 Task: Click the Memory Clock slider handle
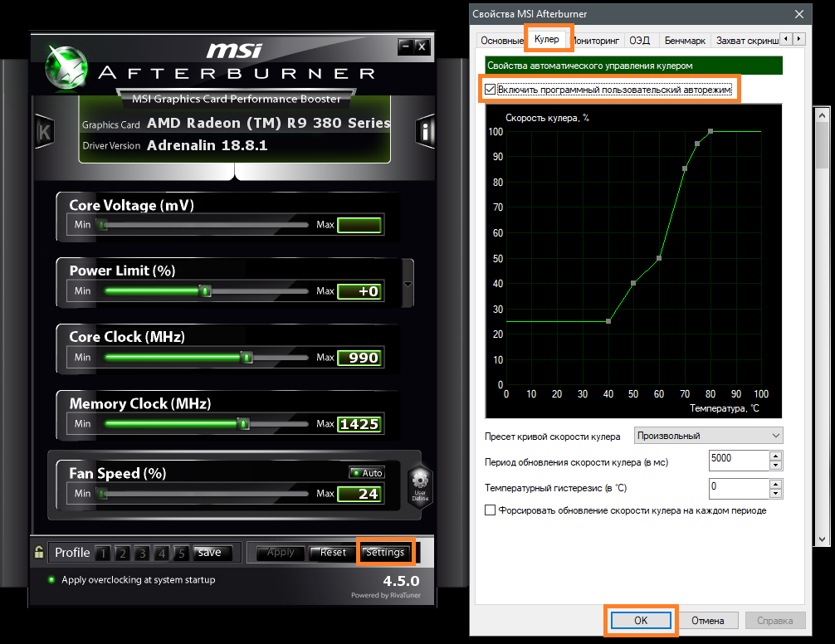243,423
